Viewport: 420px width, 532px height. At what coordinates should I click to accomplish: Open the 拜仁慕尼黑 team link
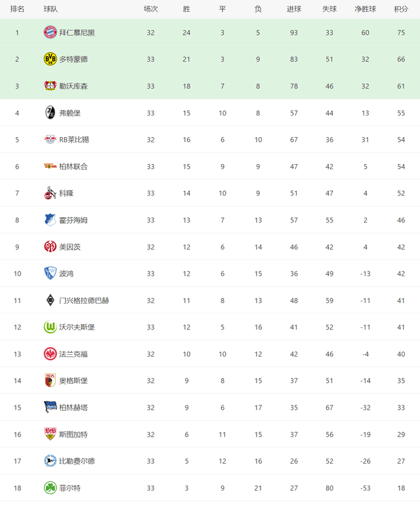coord(77,33)
